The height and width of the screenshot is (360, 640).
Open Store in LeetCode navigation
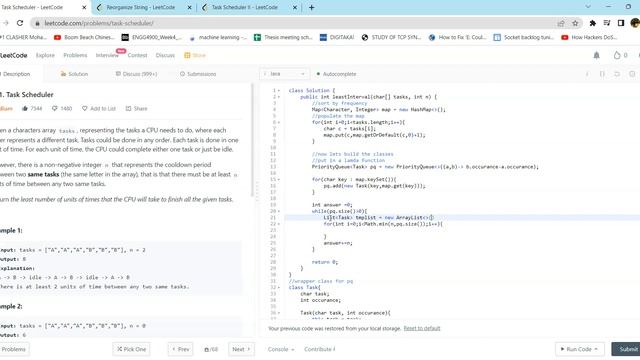(195, 55)
